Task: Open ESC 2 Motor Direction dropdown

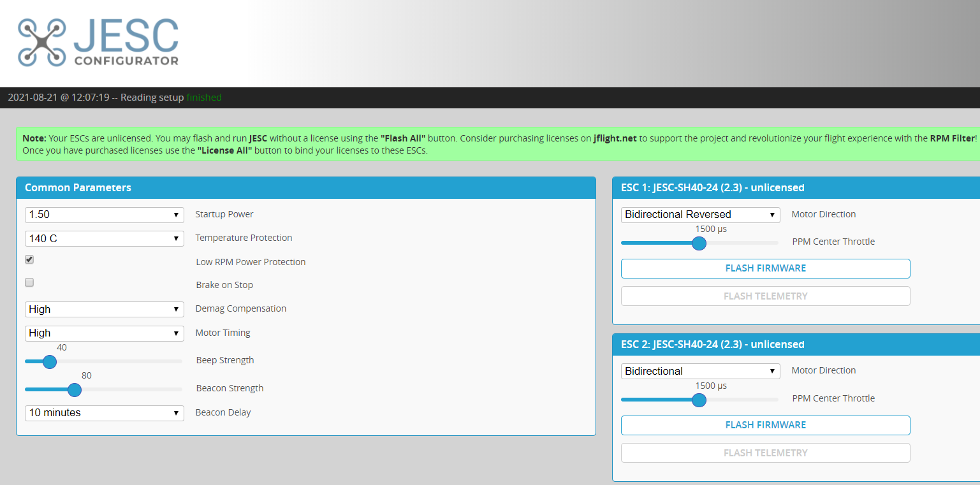Action: (701, 371)
